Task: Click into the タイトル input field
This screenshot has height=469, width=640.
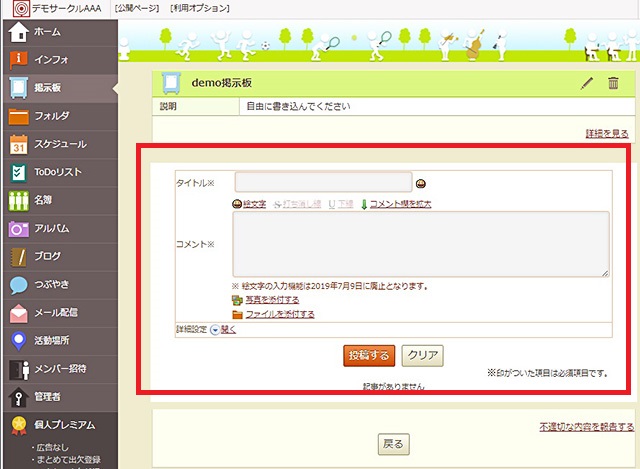Action: 323,182
